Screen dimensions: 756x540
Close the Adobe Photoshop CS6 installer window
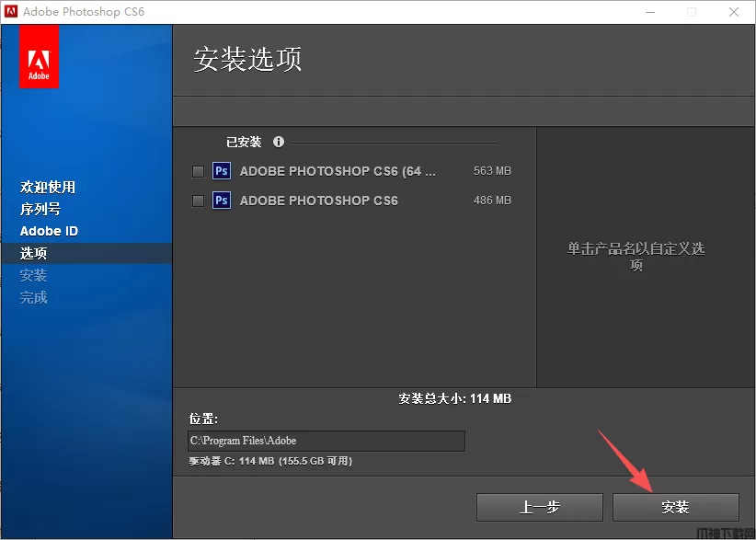tap(734, 12)
